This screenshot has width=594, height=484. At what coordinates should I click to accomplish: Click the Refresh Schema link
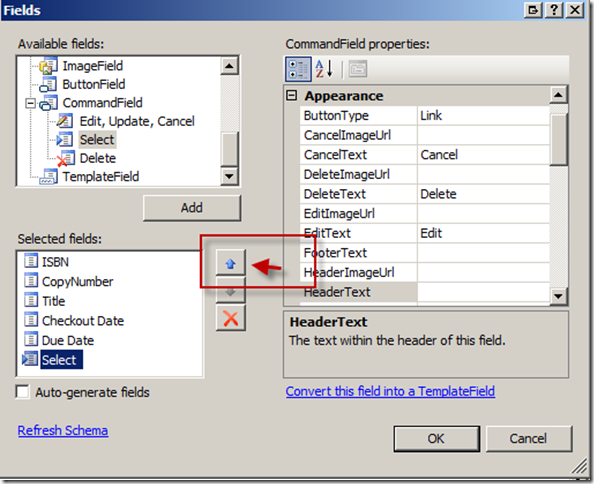63,431
